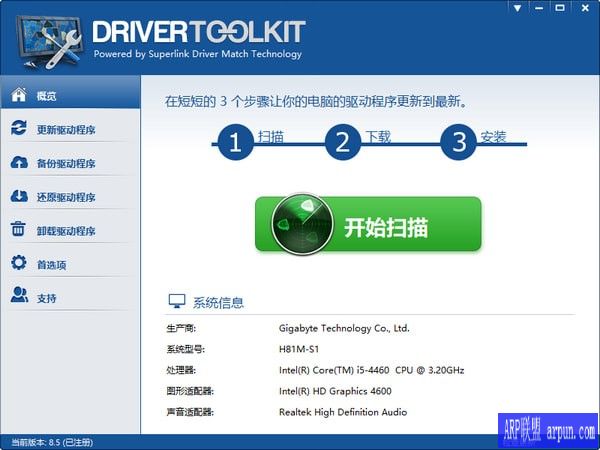Click the refresh arrows icon for 更新驱动程序

pos(18,128)
